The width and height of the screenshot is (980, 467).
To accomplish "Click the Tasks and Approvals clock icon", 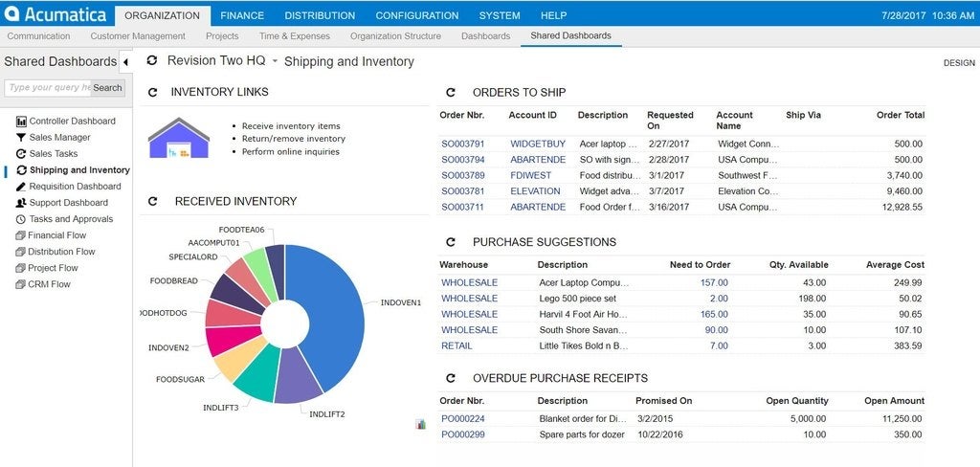I will point(21,219).
